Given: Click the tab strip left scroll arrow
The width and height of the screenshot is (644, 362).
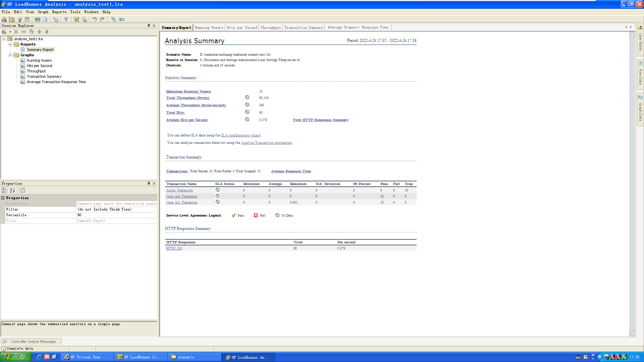Looking at the screenshot, I should [x=626, y=27].
